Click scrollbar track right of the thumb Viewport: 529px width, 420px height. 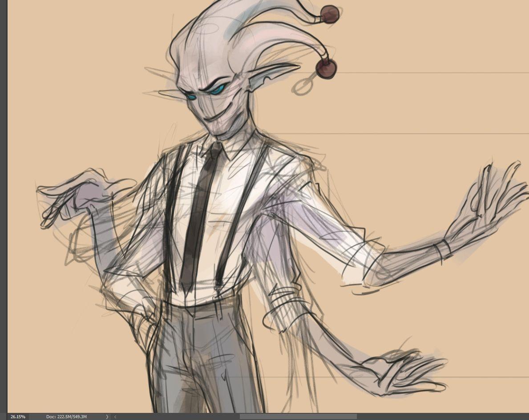click(440, 416)
